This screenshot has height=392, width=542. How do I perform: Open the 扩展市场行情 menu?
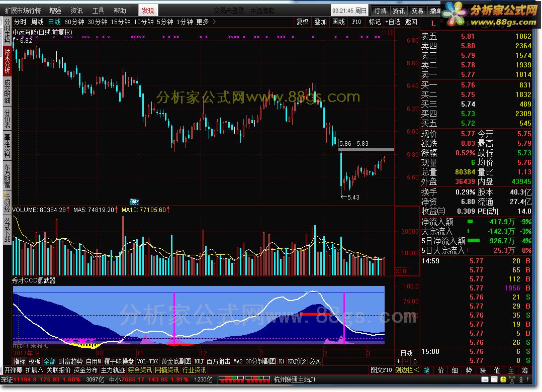click(x=23, y=11)
